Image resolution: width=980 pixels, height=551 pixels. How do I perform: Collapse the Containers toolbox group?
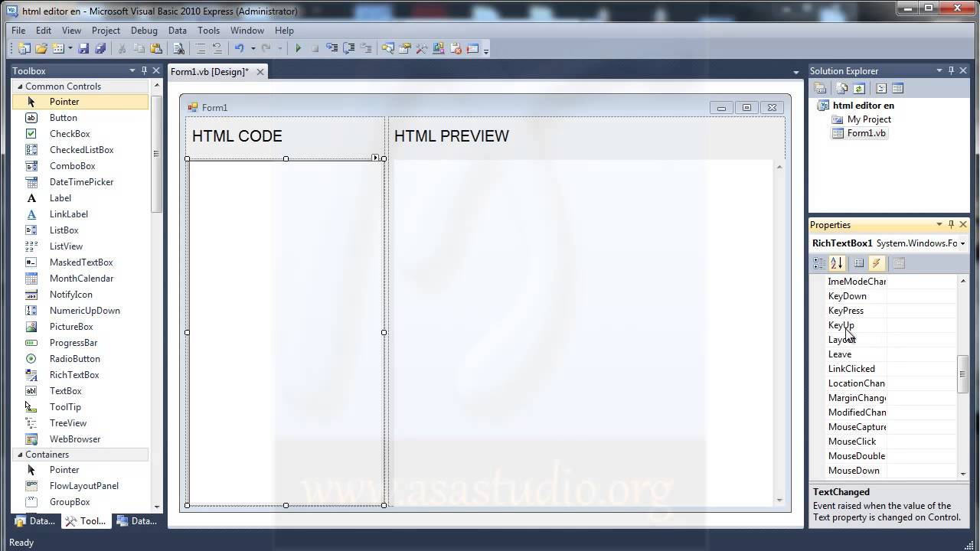pos(20,455)
